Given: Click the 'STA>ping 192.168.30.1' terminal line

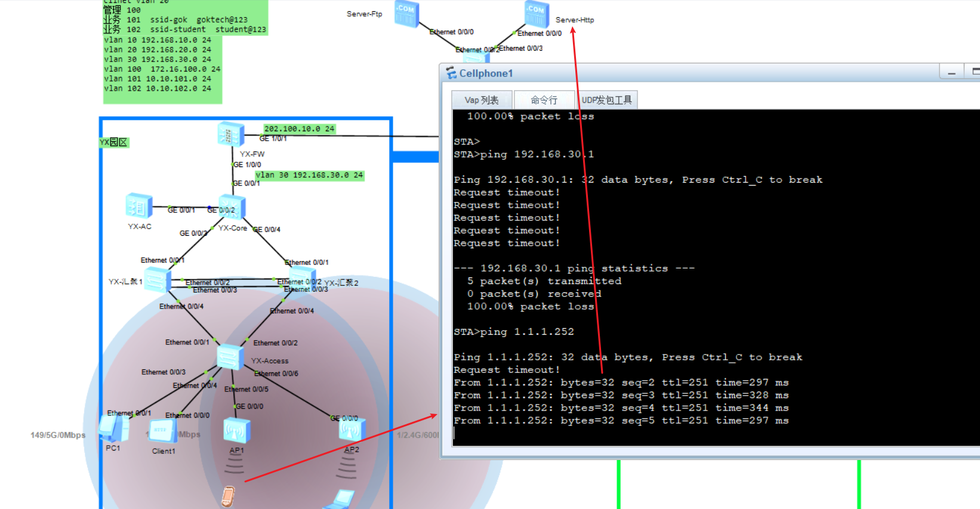Looking at the screenshot, I should click(x=524, y=154).
